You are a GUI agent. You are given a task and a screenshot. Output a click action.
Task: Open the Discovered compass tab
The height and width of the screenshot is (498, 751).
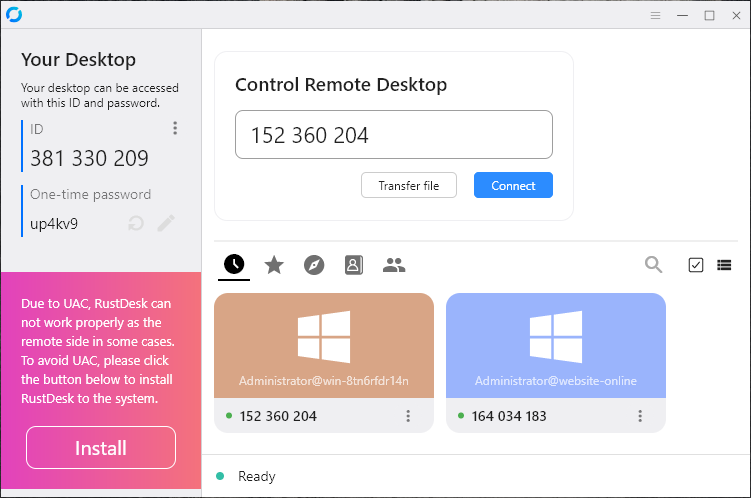(x=314, y=265)
